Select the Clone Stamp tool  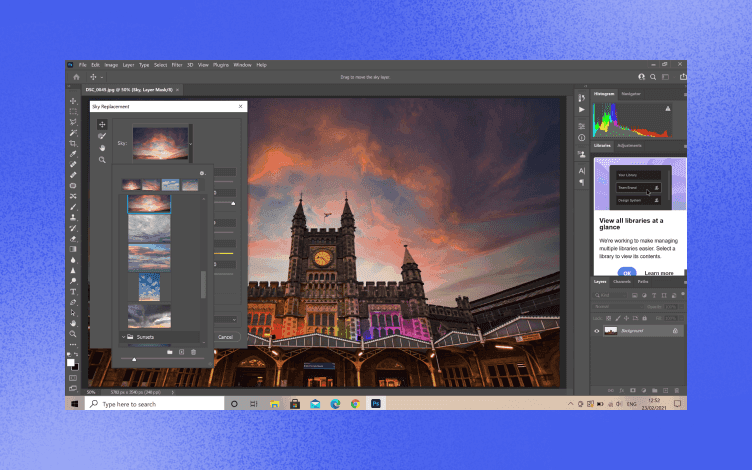point(73,217)
